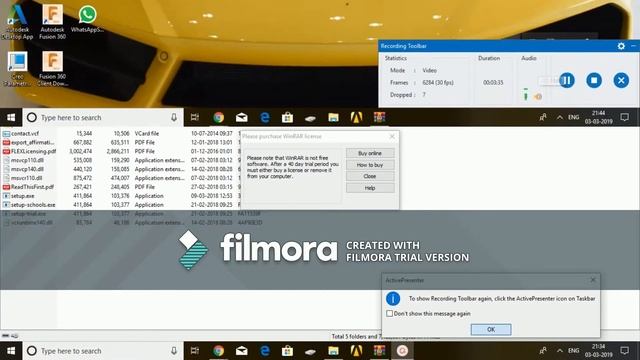Viewport: 640px width, 360px height.
Task: Pause recording in the Recording Toolbar
Action: [x=567, y=80]
